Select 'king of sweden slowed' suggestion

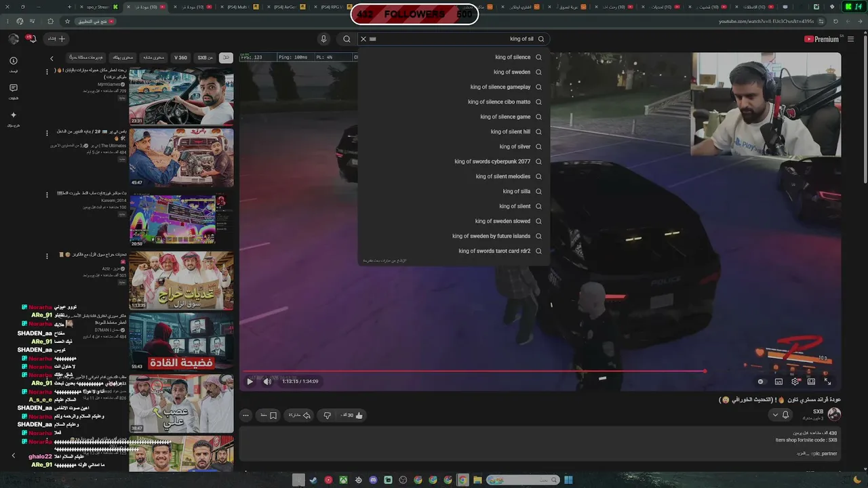(x=454, y=222)
